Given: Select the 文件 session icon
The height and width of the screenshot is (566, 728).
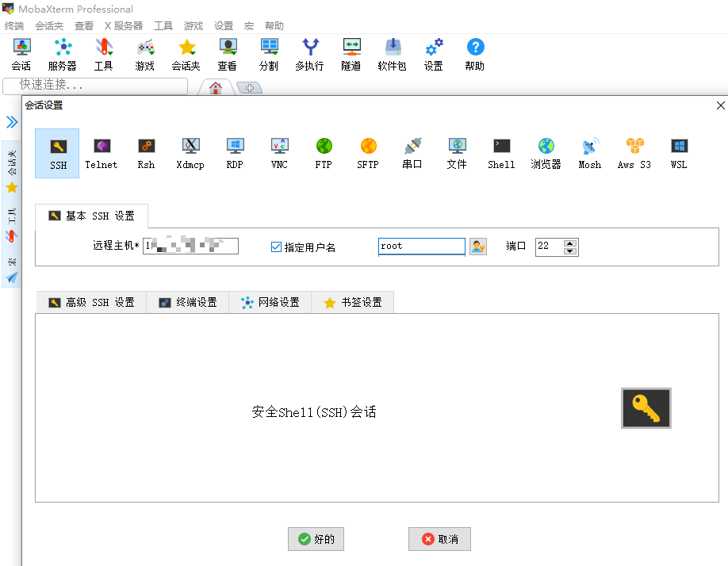Looking at the screenshot, I should (x=457, y=153).
